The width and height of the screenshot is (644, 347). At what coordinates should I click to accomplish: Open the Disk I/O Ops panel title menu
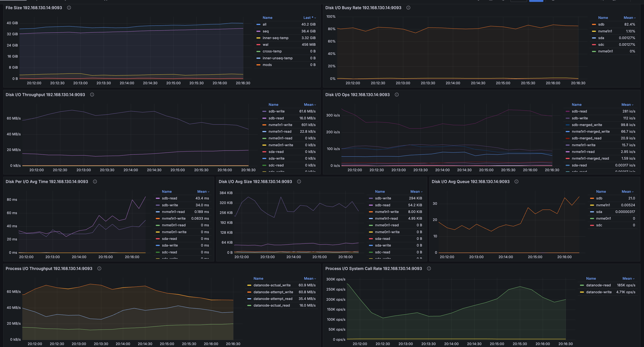click(357, 95)
